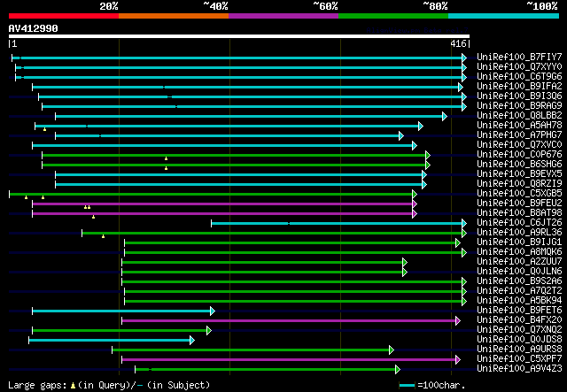Open the UniRef100_Q7XVC0 hit label
567x392 pixels.
click(519, 145)
